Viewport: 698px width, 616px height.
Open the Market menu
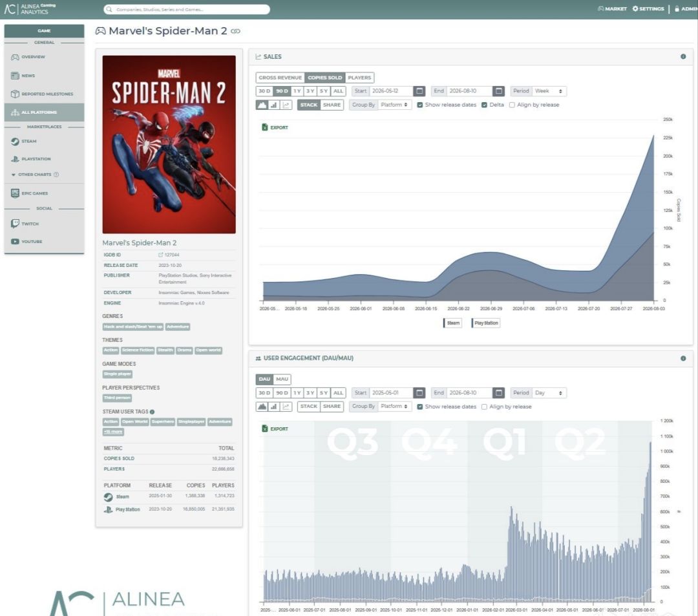click(x=612, y=9)
